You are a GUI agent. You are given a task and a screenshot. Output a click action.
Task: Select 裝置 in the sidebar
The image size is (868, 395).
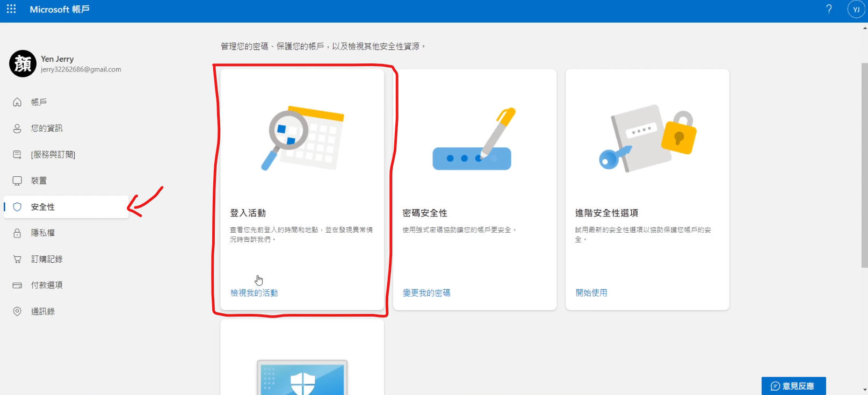point(66,181)
